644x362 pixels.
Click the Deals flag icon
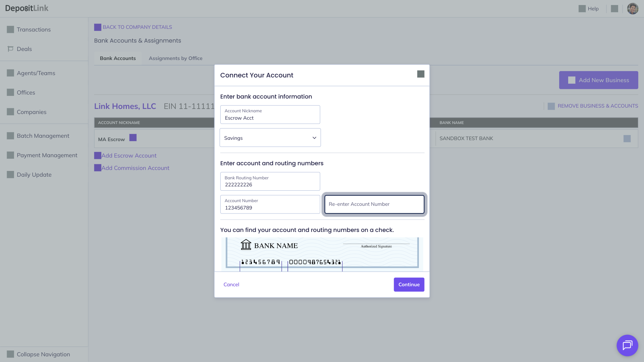tap(10, 49)
